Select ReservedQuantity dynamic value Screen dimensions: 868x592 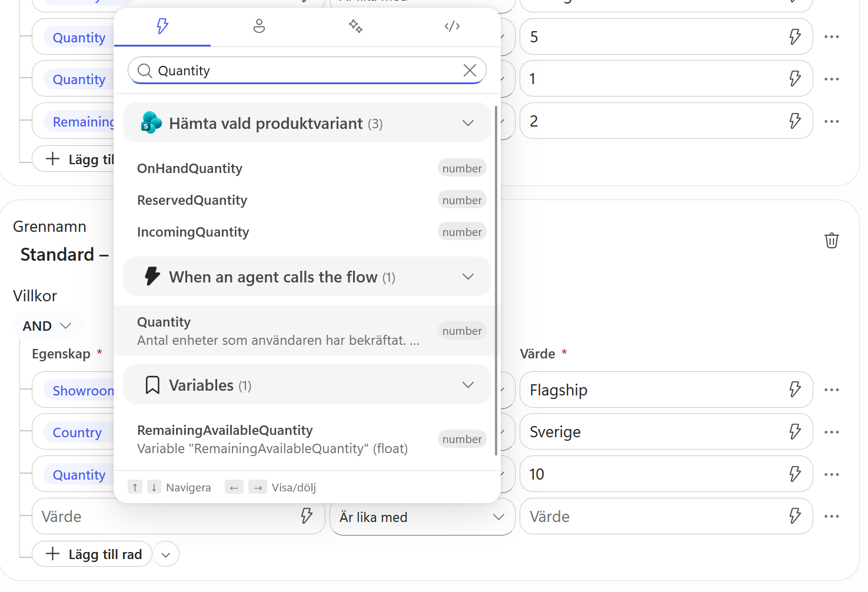pos(307,200)
